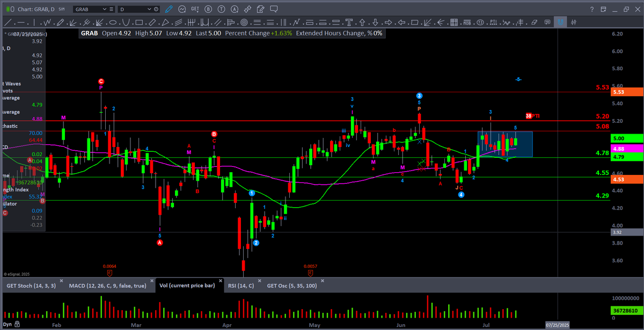Select the vertical line tool

[x=34, y=22]
